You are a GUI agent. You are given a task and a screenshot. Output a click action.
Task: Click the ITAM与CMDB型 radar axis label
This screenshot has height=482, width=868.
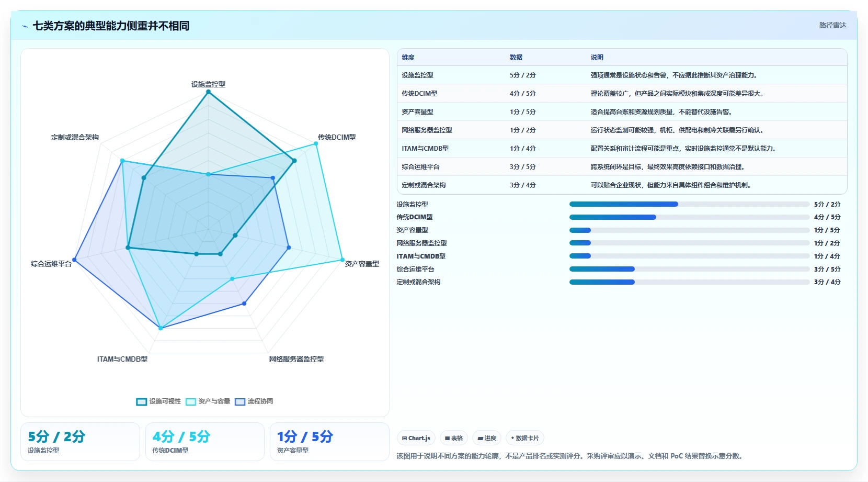(x=122, y=359)
